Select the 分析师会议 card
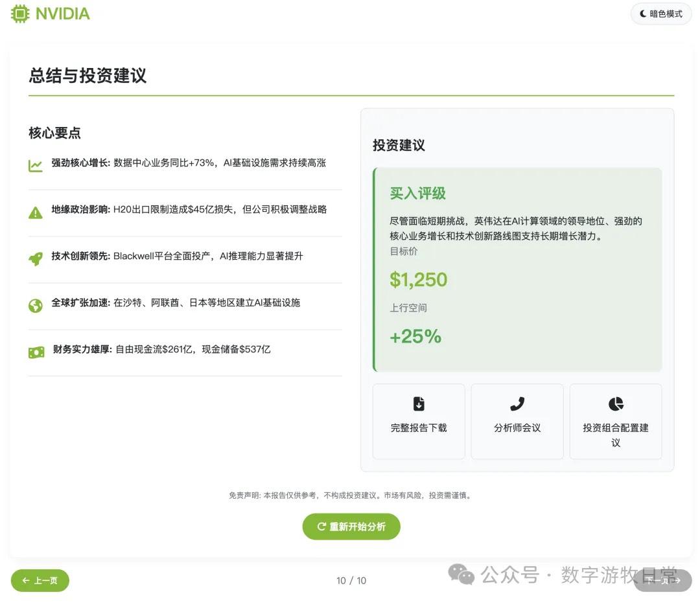Viewport: 700px width, 603px height. coord(517,421)
